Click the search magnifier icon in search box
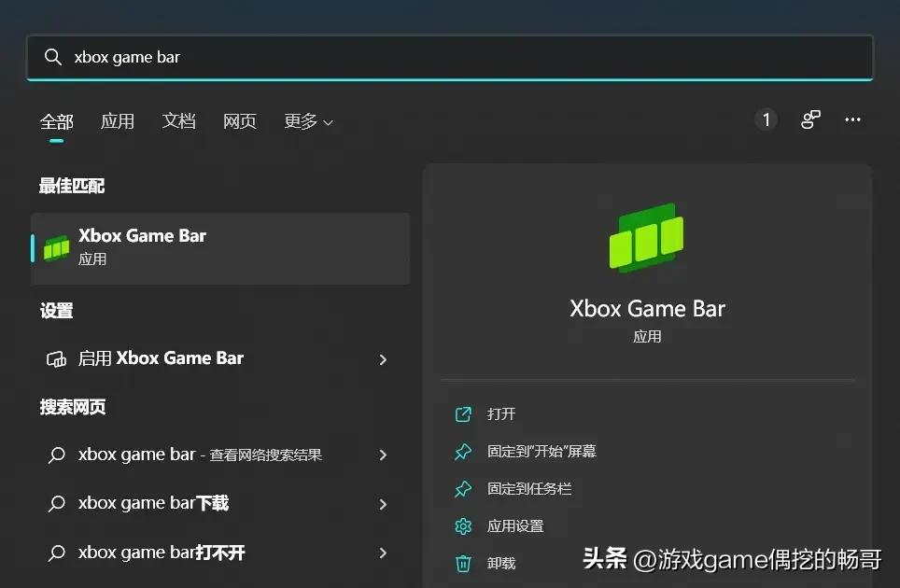This screenshot has height=588, width=900. [53, 57]
